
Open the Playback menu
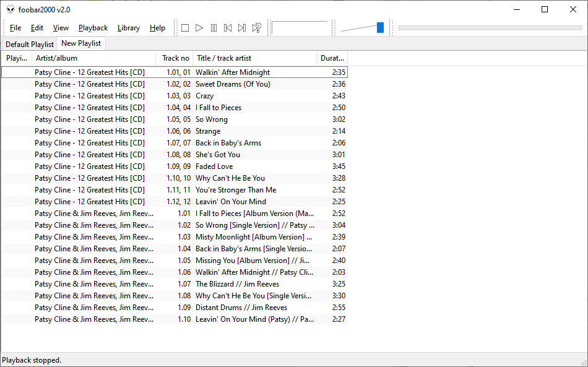tap(93, 28)
